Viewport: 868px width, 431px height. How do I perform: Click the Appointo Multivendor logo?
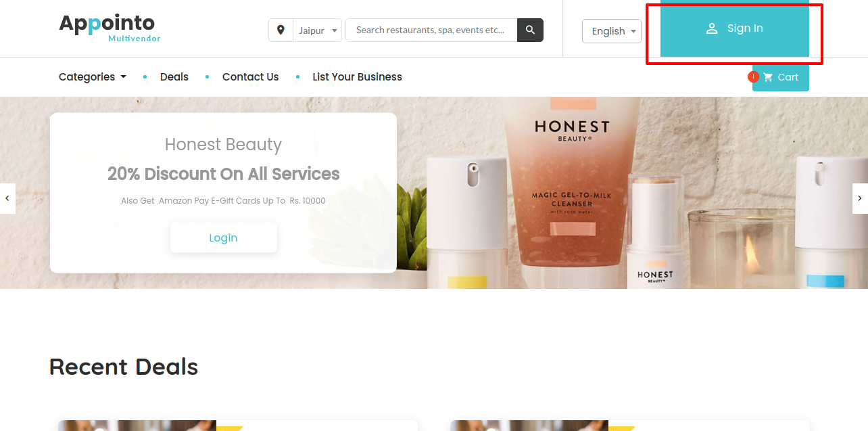pos(110,28)
